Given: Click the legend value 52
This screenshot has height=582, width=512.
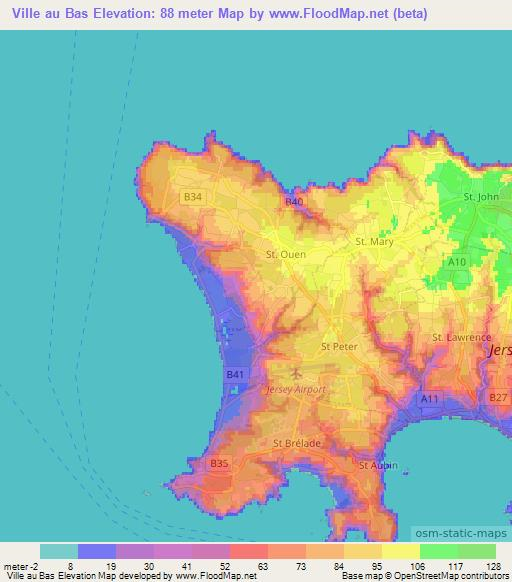Looking at the screenshot, I should 225,566.
